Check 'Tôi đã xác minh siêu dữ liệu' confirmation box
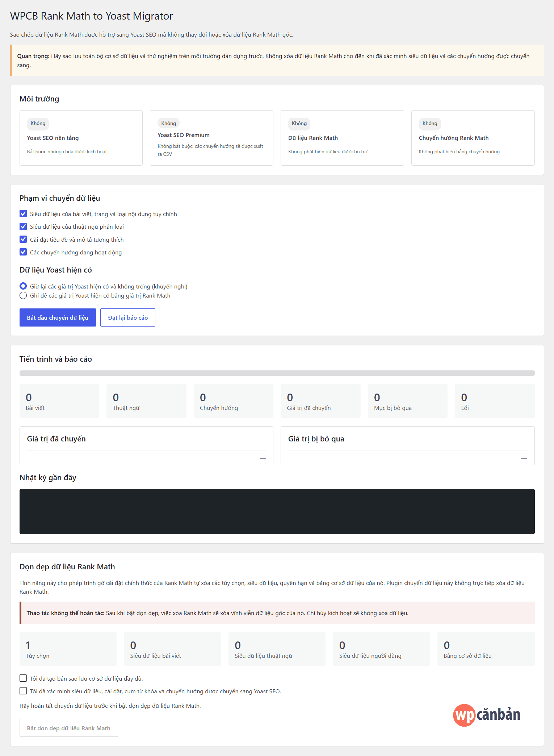554x756 pixels. click(x=23, y=691)
